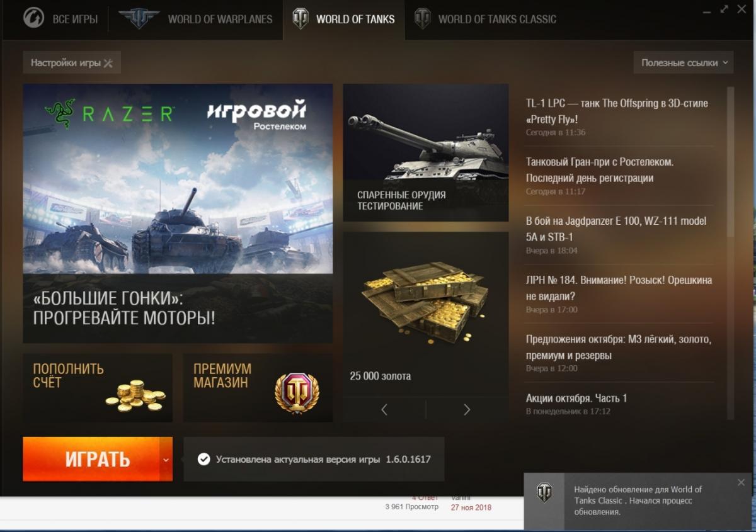Open Спаренные орудия тестирование banner

click(x=425, y=152)
